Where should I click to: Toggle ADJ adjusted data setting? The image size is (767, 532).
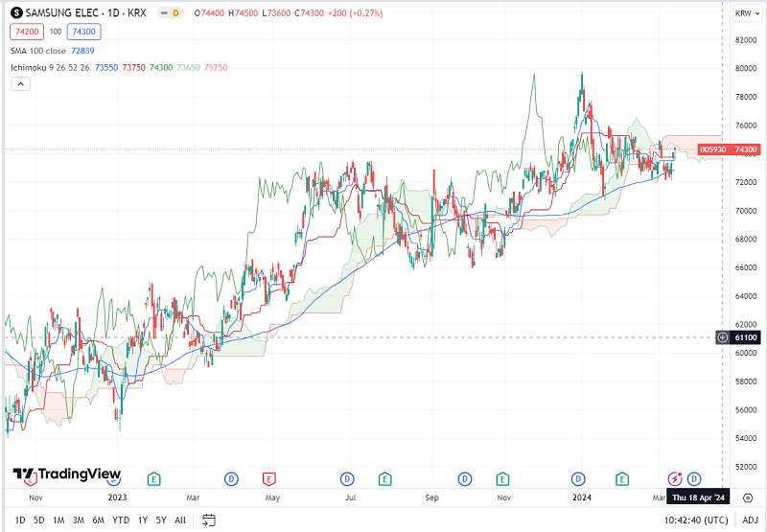pyautogui.click(x=749, y=520)
